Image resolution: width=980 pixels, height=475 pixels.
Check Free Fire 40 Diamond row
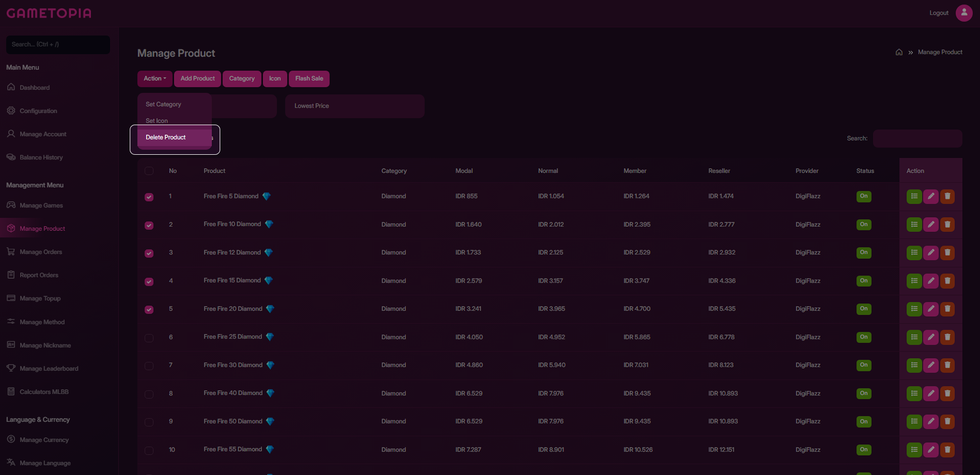click(x=149, y=394)
